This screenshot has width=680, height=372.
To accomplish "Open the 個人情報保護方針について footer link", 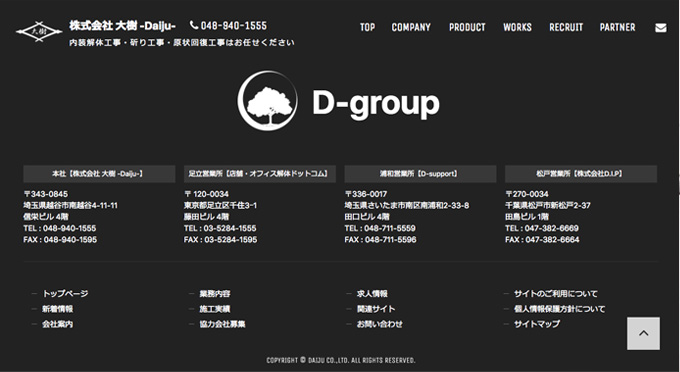I will pos(559,309).
